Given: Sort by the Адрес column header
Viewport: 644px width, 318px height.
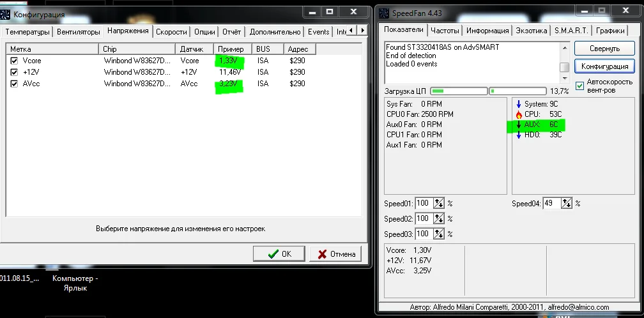Looking at the screenshot, I should pyautogui.click(x=300, y=49).
